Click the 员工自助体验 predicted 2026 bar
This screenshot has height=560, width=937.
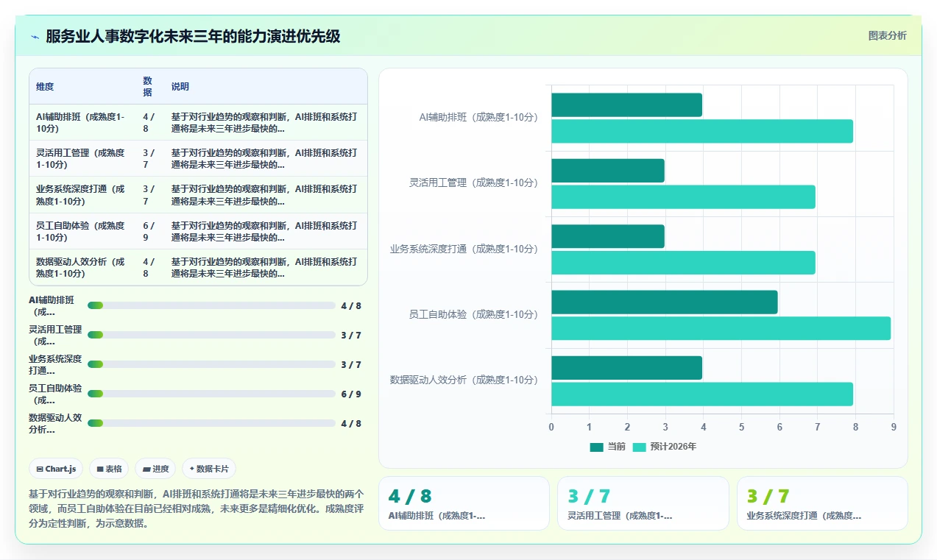(x=721, y=328)
